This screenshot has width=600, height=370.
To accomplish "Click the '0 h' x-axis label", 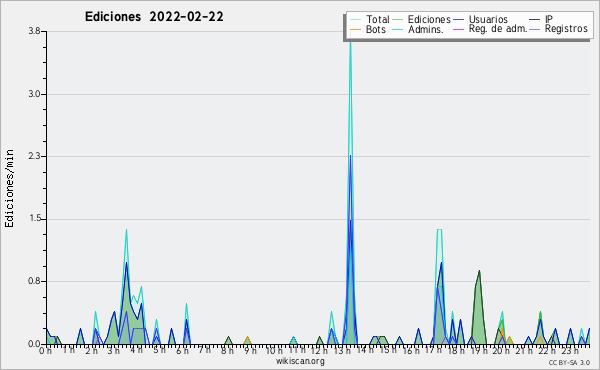I will (46, 351).
